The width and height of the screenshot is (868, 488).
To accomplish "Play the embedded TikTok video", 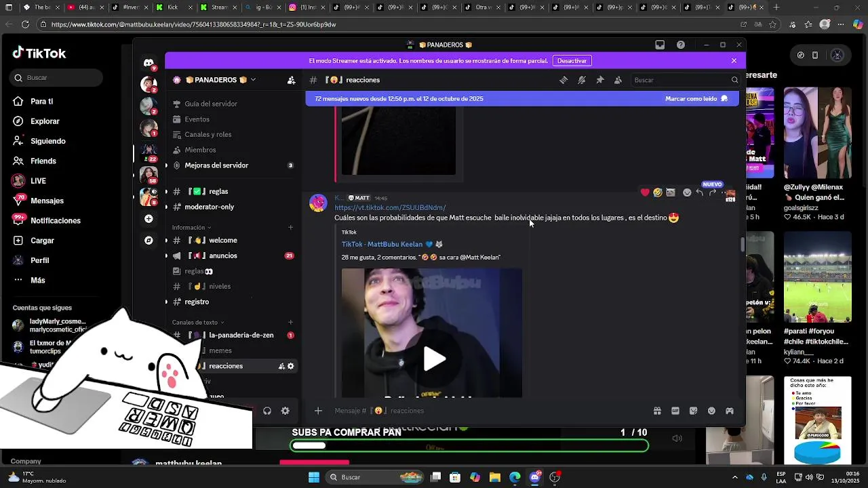I will pos(434,359).
